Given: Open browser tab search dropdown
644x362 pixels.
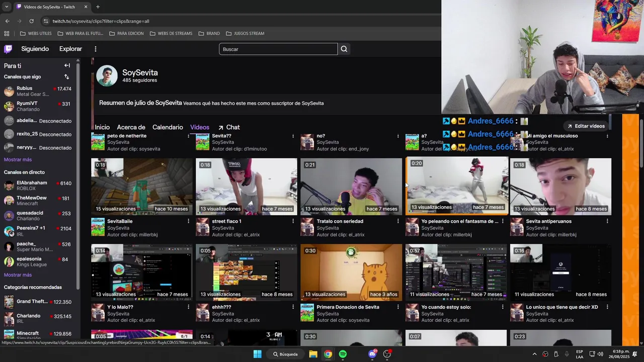Looking at the screenshot, I should (x=6, y=7).
